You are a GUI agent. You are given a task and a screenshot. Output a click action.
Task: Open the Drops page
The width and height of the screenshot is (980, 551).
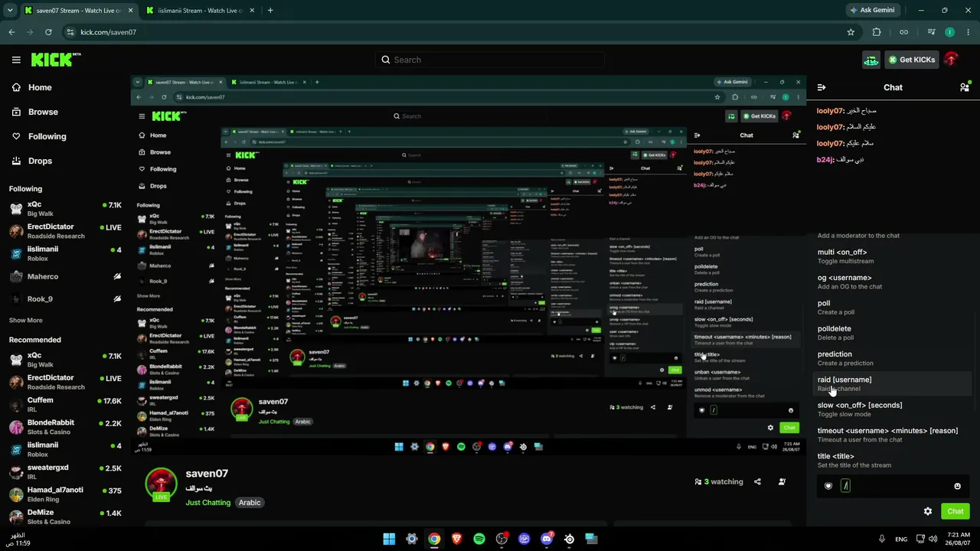(x=40, y=161)
